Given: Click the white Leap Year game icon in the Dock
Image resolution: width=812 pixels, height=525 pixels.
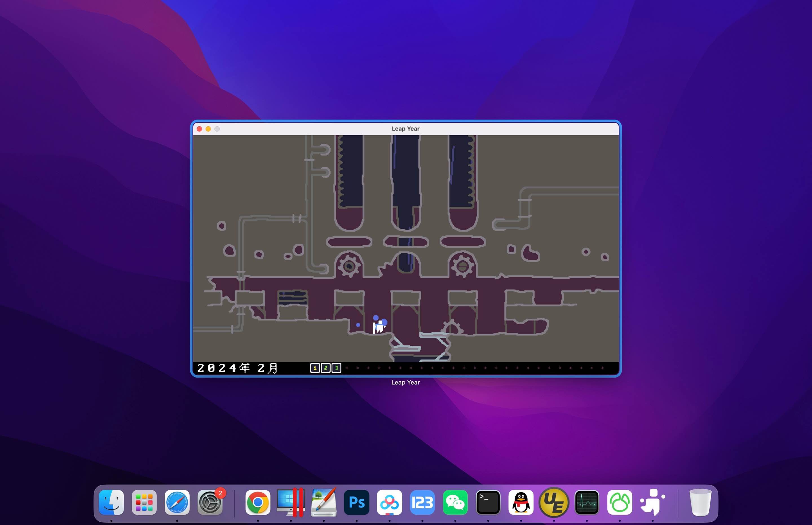Looking at the screenshot, I should coord(652,502).
